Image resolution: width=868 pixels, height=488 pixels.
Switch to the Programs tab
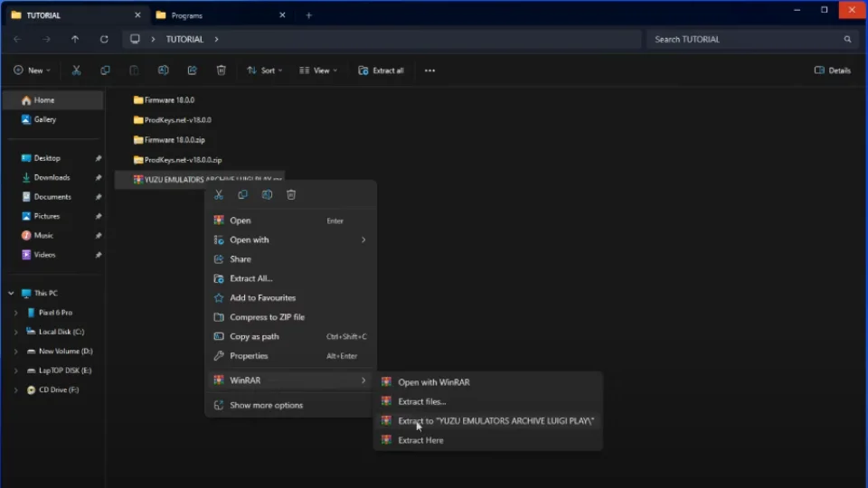pos(222,15)
